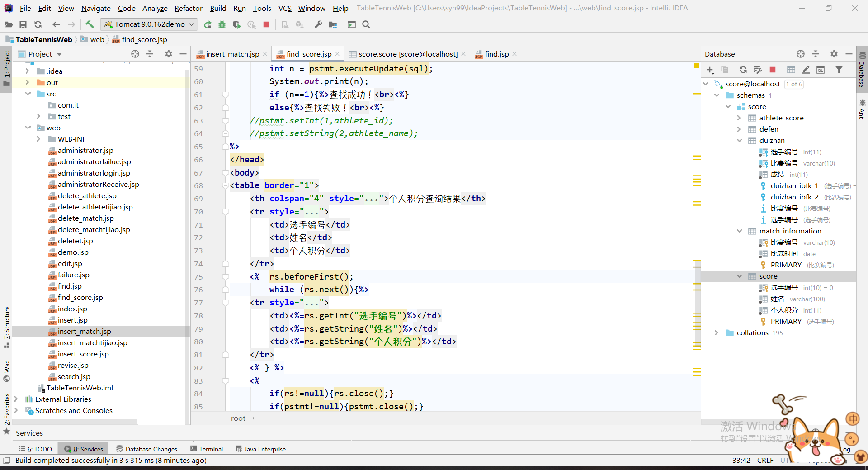Open Tomcat 9.0.162demo run configuration dropdown
This screenshot has width=868, height=470.
149,24
